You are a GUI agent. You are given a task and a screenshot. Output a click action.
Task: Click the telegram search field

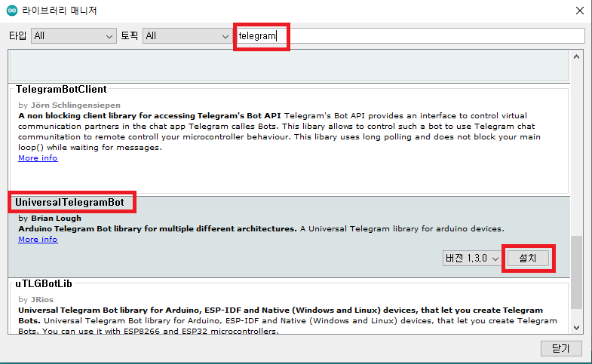click(x=409, y=36)
